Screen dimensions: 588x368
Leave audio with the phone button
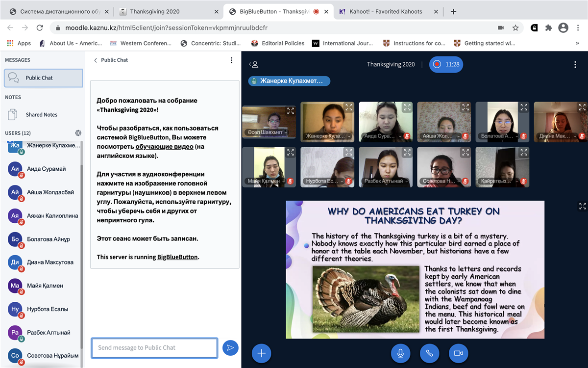pos(429,353)
